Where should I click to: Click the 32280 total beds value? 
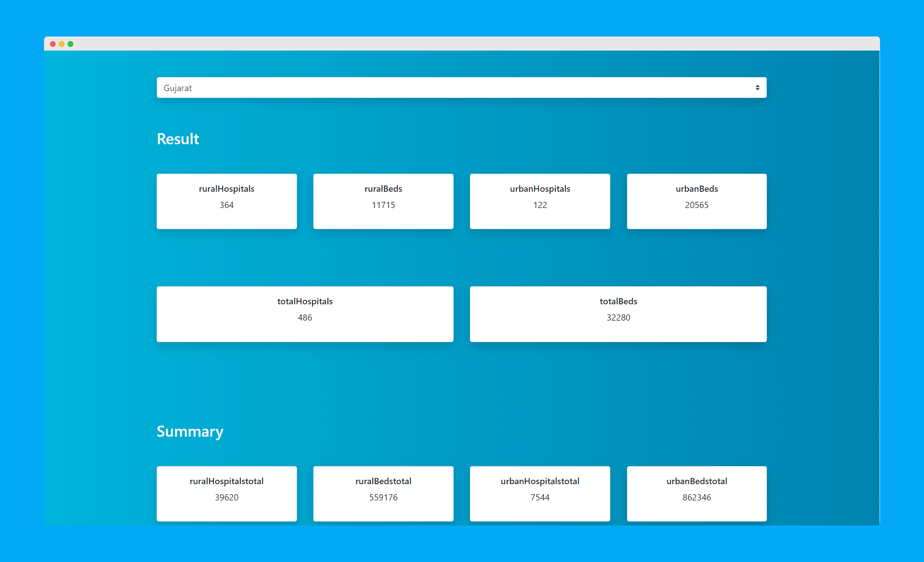618,317
